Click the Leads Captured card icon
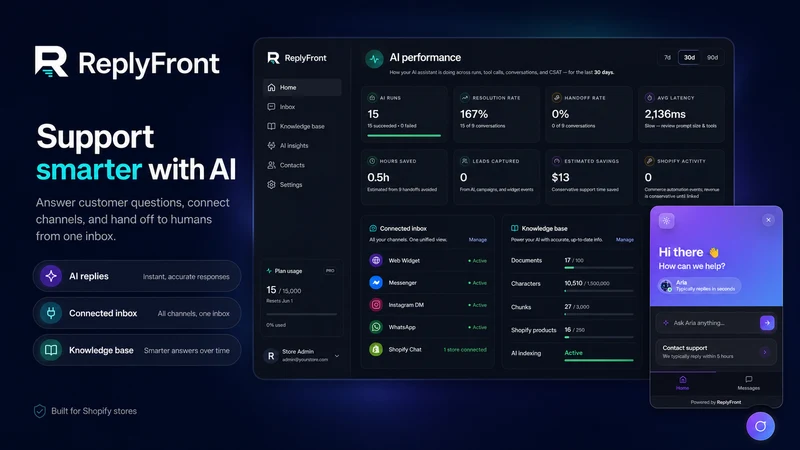The height and width of the screenshot is (450, 800). tap(464, 161)
